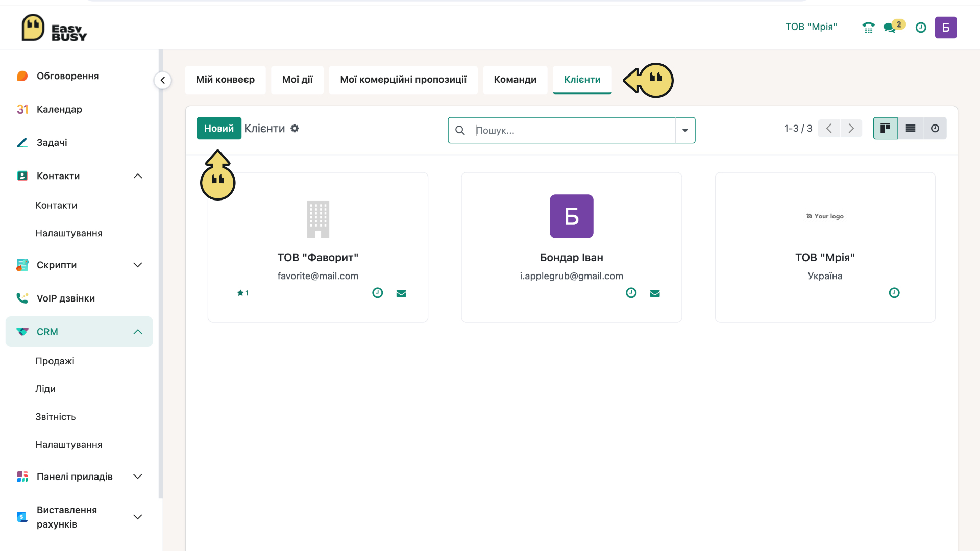Click the VoIP phone icon in header
This screenshot has height=551, width=980.
[868, 28]
